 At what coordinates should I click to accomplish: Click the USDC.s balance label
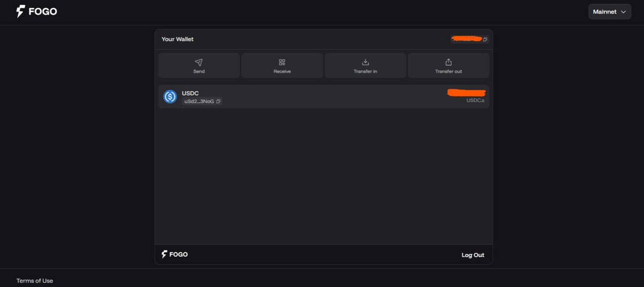click(x=475, y=101)
